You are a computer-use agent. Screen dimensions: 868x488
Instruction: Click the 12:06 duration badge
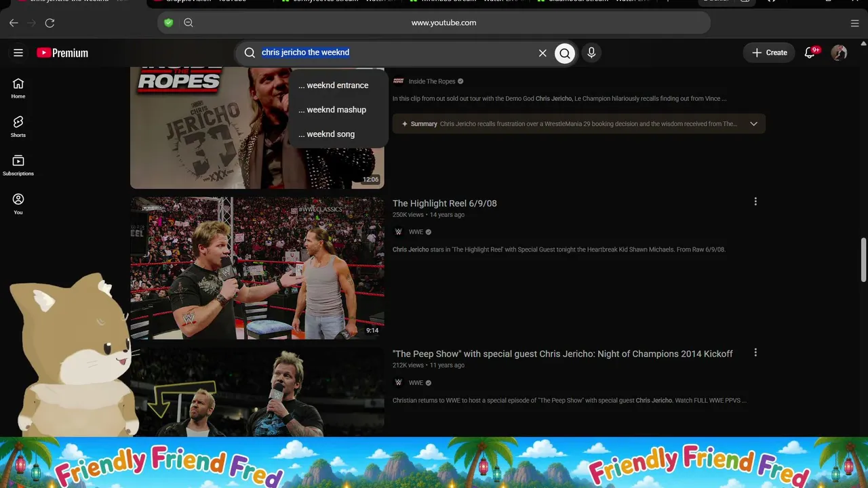pyautogui.click(x=370, y=180)
